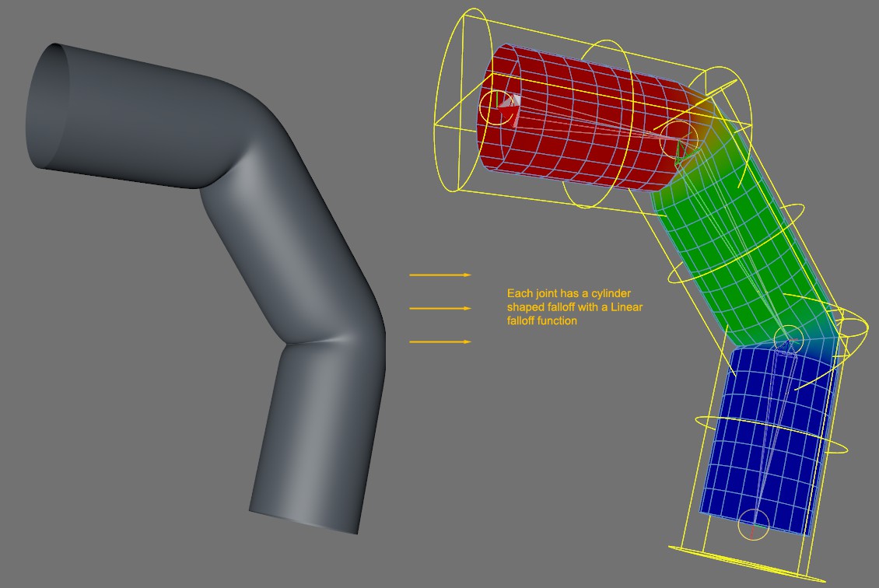Click the flat yellow ellipse below blue segment
This screenshot has width=879, height=588.
pyautogui.click(x=747, y=563)
